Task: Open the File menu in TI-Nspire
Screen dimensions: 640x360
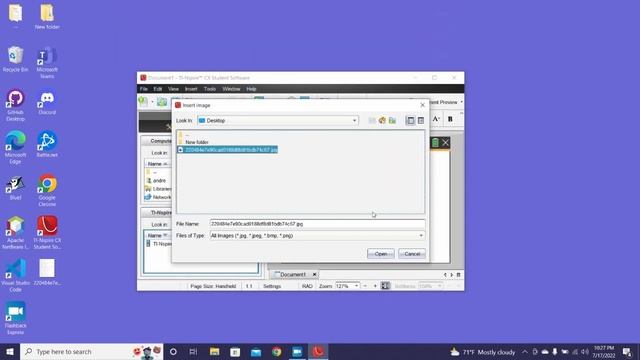Action: coord(144,89)
